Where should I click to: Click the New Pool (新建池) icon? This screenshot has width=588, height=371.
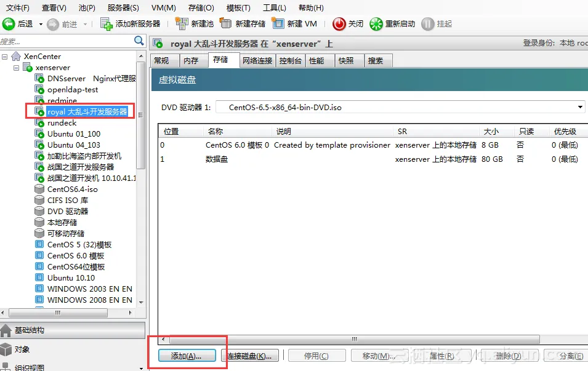pos(182,23)
